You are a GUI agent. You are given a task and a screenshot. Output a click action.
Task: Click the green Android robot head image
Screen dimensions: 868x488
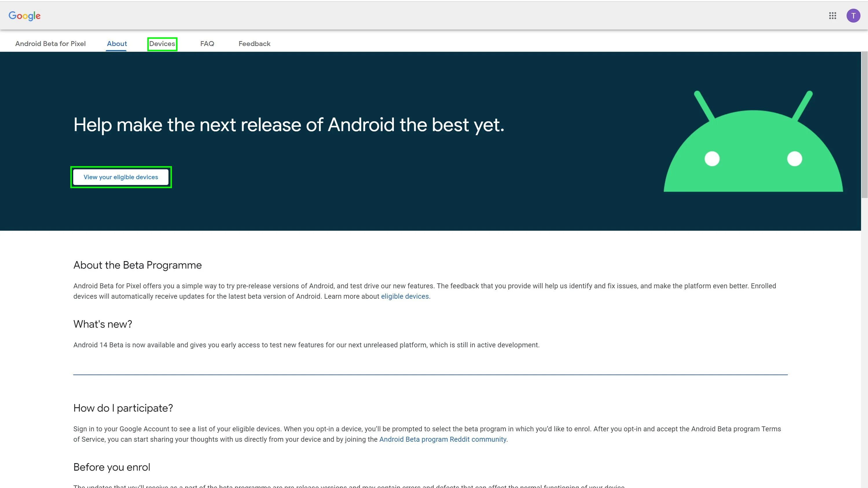click(753, 141)
